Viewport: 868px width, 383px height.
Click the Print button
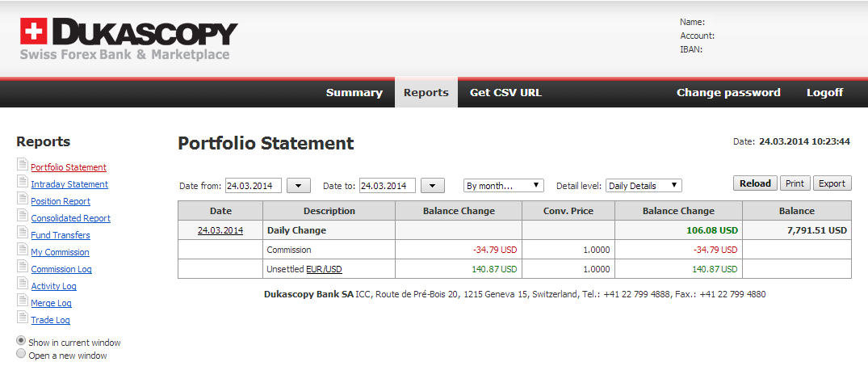point(795,183)
